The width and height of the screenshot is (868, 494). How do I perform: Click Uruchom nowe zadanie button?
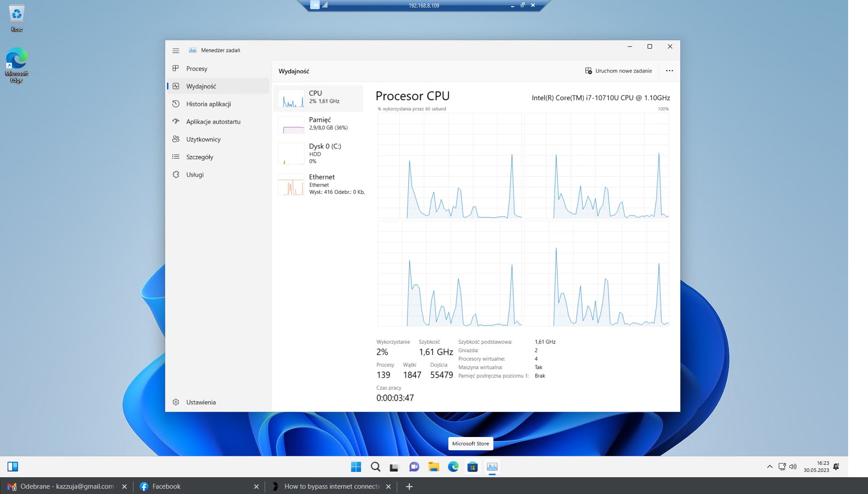618,71
